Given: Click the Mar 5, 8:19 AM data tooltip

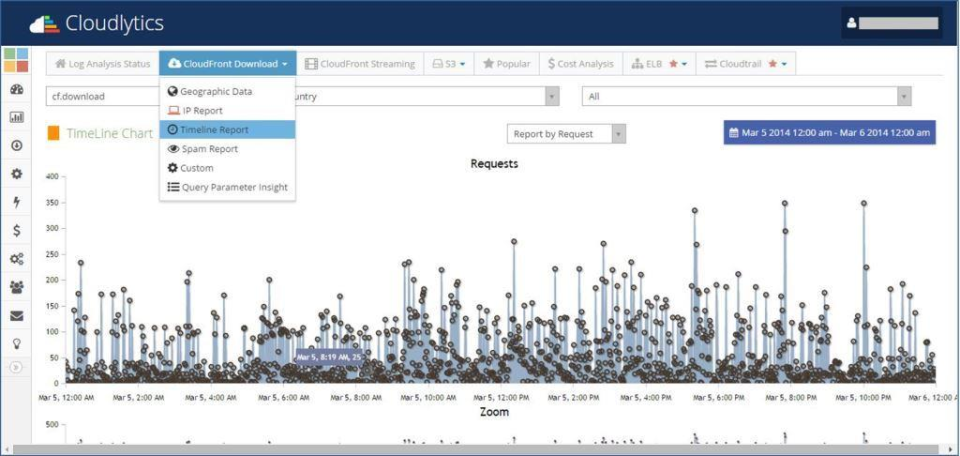Looking at the screenshot, I should click(x=329, y=357).
